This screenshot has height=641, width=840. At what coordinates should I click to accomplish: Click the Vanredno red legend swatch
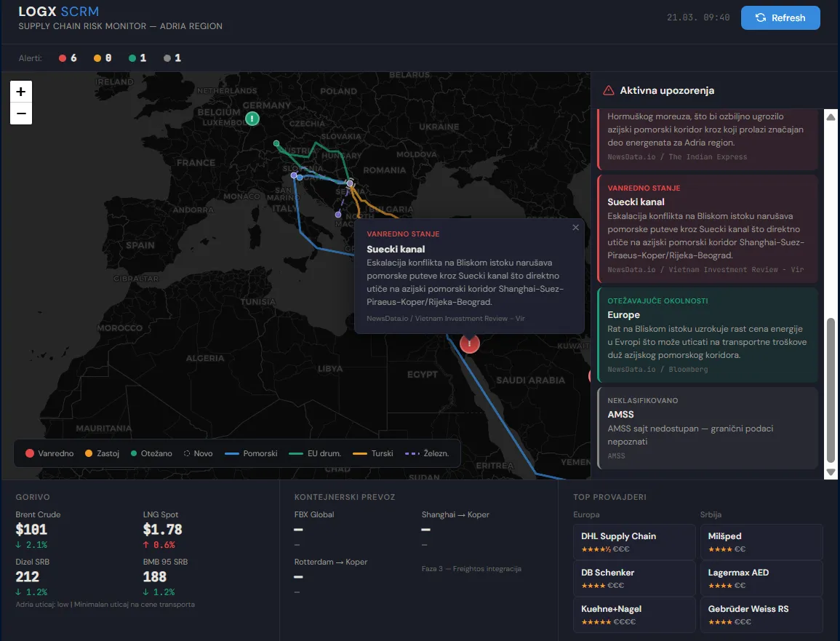coord(30,453)
